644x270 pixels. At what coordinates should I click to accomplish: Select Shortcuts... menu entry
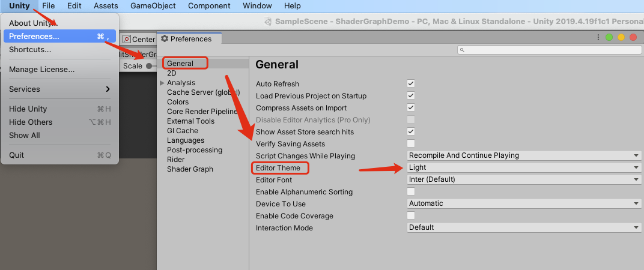pyautogui.click(x=60, y=50)
